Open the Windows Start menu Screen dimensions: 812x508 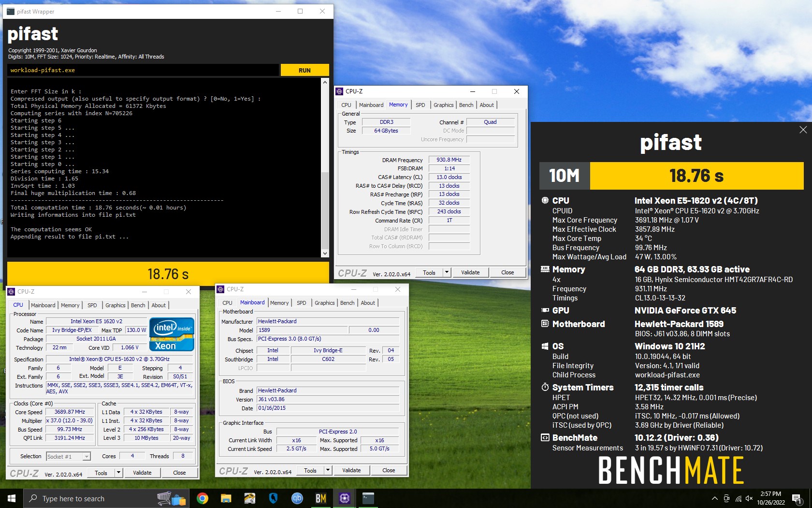click(12, 498)
